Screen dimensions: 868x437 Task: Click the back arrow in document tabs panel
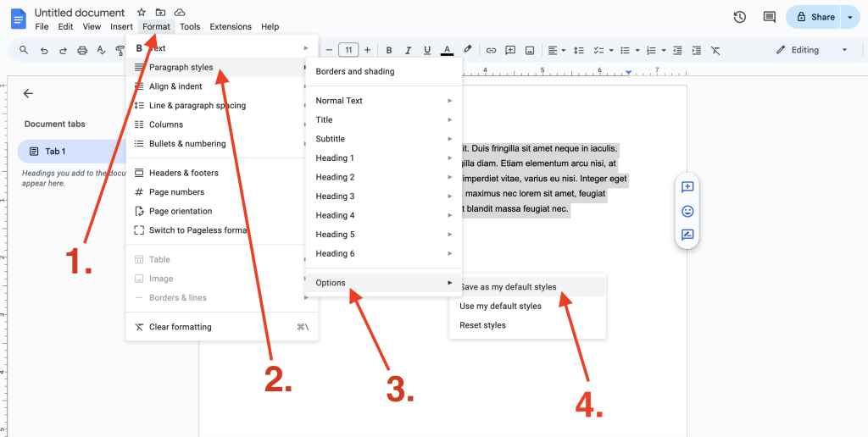click(29, 94)
